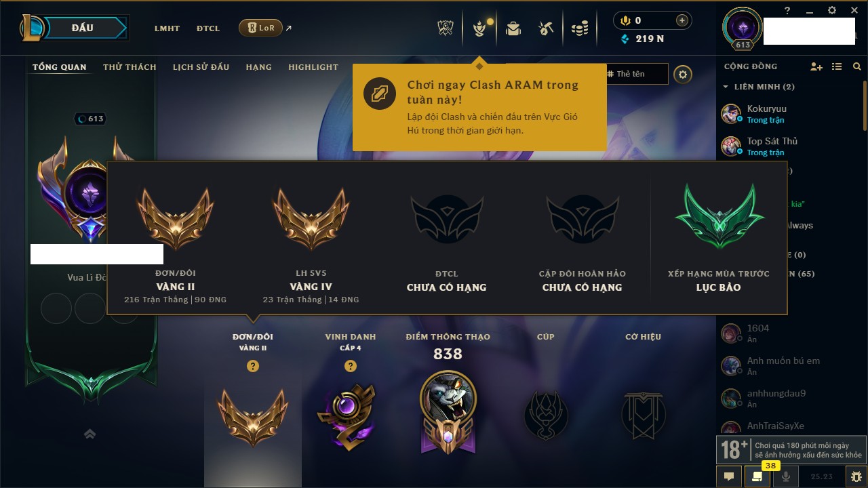The image size is (868, 488).
Task: Switch to the Thử Thách tab
Action: coord(130,67)
